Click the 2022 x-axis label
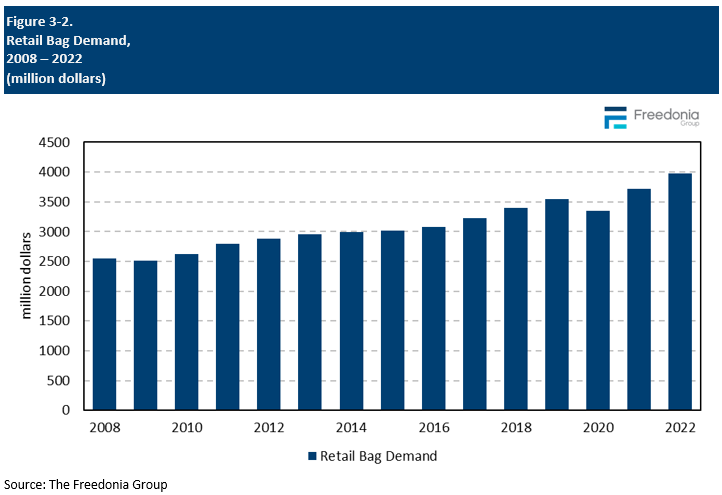Image resolution: width=722 pixels, height=495 pixels. pyautogui.click(x=680, y=427)
